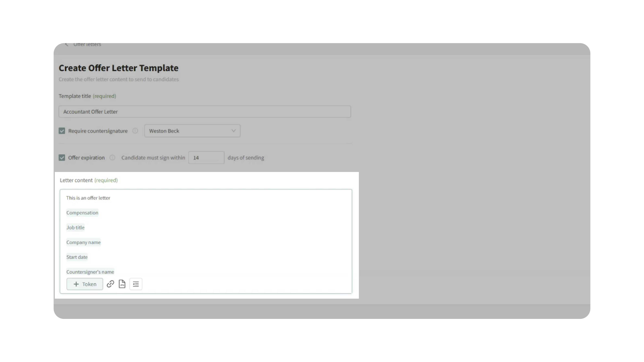Click the days of sending number field

(206, 158)
